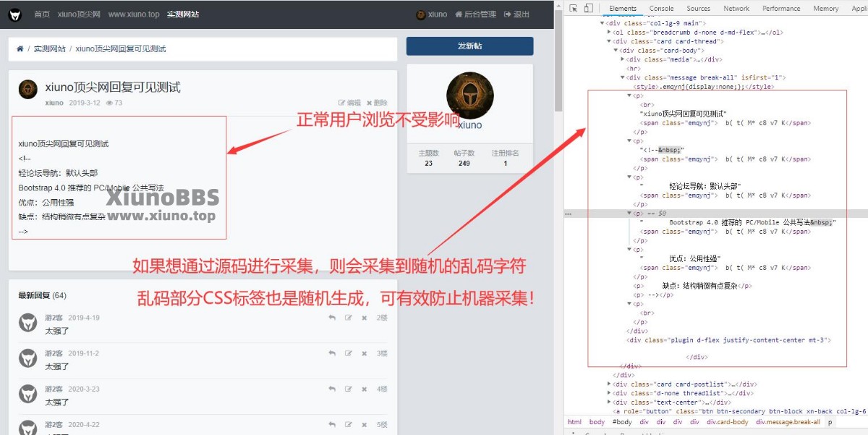Image resolution: width=868 pixels, height=435 pixels.
Task: Click the guest avatar on the 2019-11-2 reply
Action: tap(28, 358)
